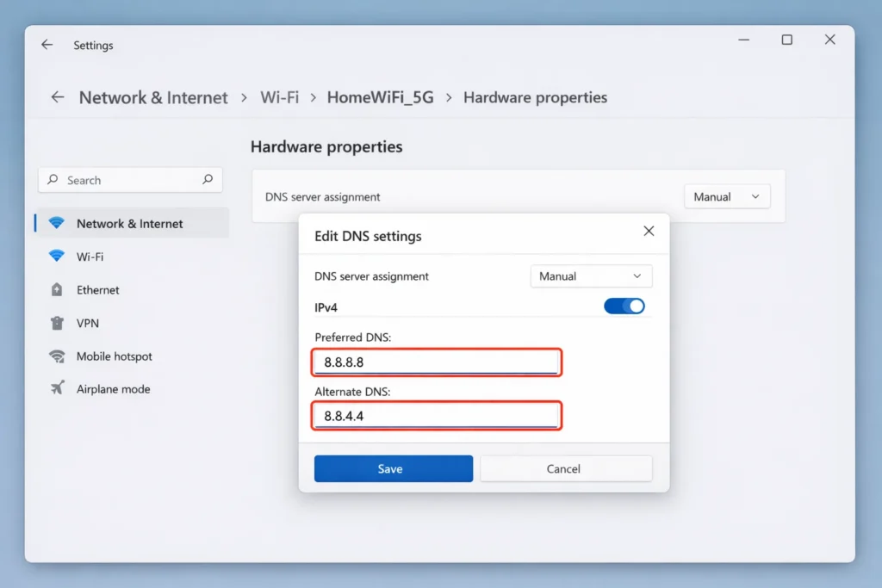Image resolution: width=882 pixels, height=588 pixels.
Task: Open HomeWiFi_5G from the breadcrumb
Action: pyautogui.click(x=381, y=97)
